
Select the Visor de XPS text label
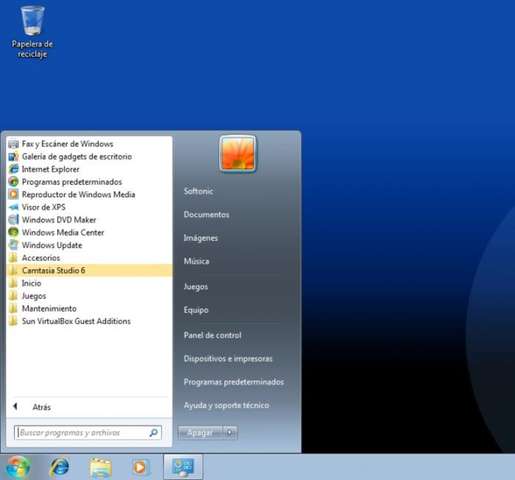click(x=44, y=207)
